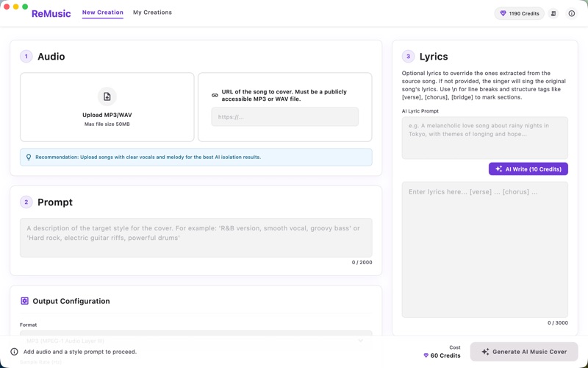
Task: Click the 60 Credits cost value
Action: pyautogui.click(x=445, y=355)
